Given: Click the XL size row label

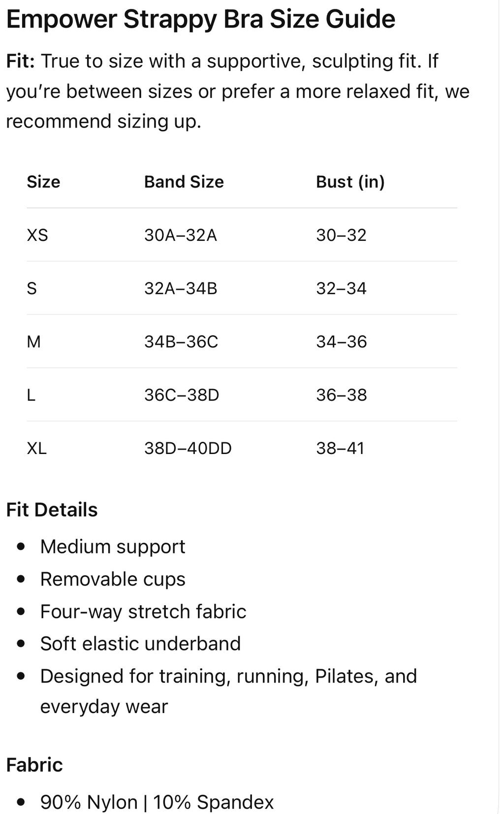Looking at the screenshot, I should 36,448.
